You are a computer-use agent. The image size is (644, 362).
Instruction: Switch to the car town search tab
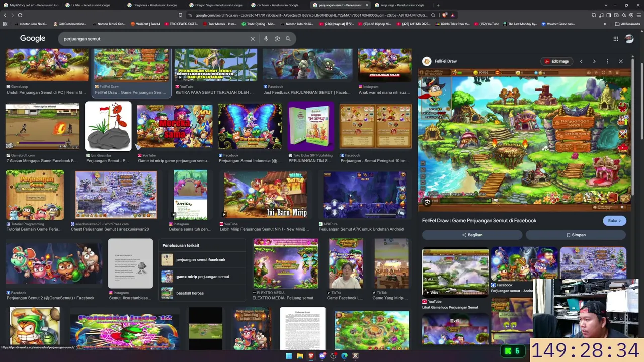click(x=278, y=5)
